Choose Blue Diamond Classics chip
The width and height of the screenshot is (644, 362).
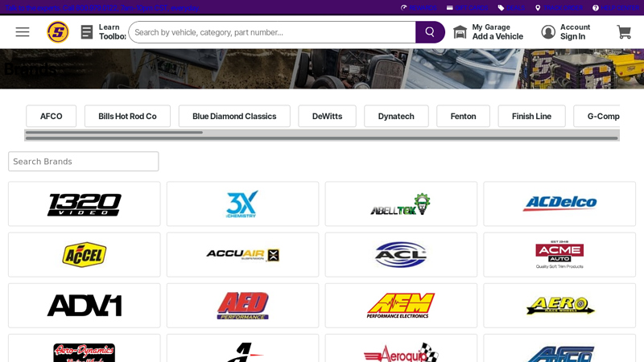pos(234,116)
